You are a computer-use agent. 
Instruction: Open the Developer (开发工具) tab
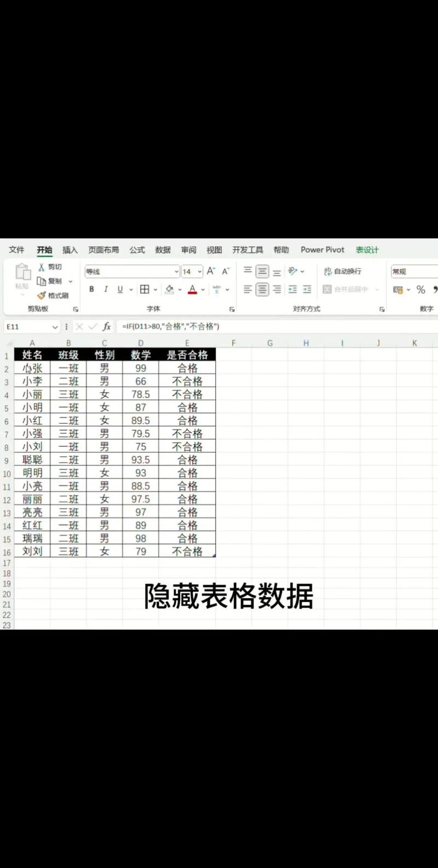[x=247, y=250]
